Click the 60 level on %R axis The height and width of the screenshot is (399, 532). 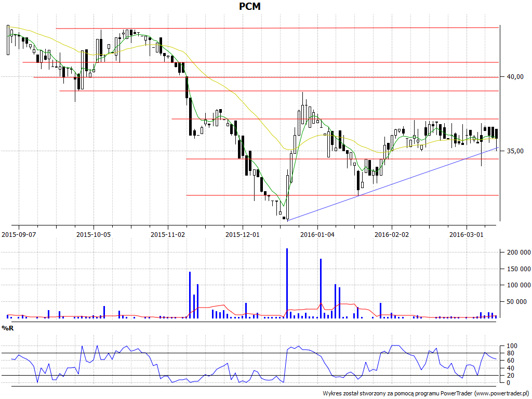[512, 361]
